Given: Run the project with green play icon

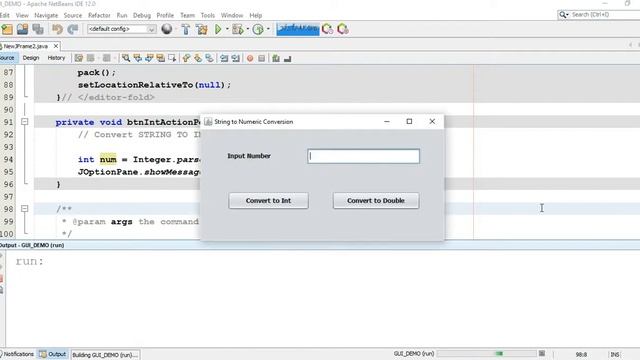Looking at the screenshot, I should (x=218, y=29).
